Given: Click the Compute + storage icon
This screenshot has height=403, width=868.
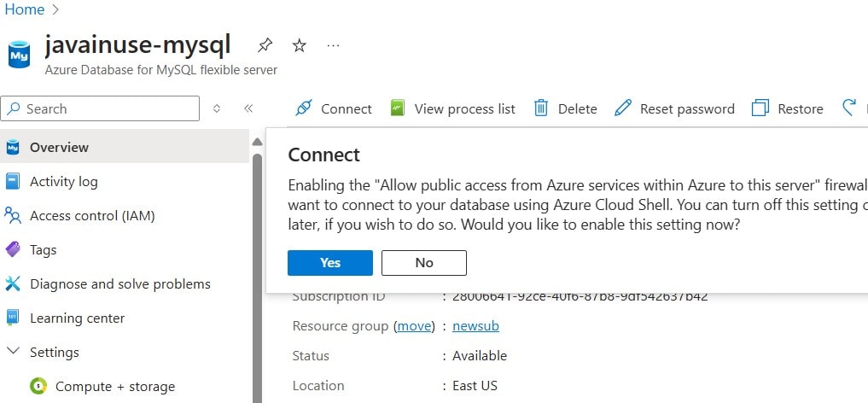Looking at the screenshot, I should (x=38, y=386).
